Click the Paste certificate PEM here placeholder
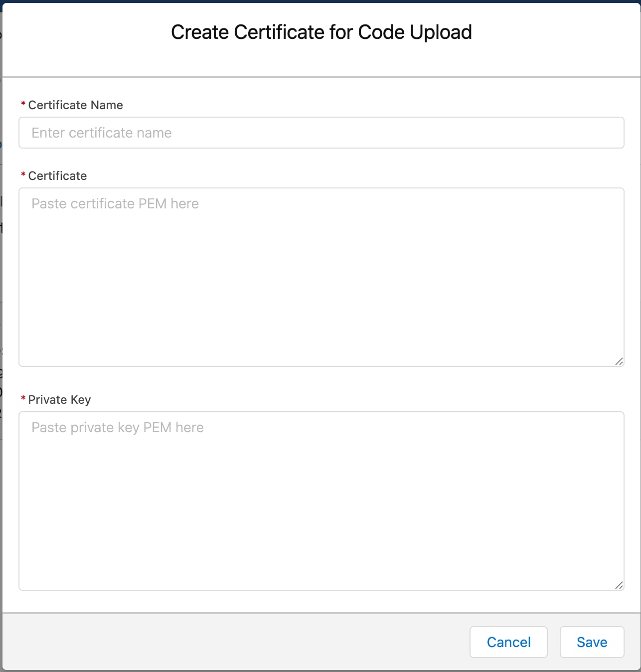Viewport: 641px width, 672px height. [x=115, y=203]
